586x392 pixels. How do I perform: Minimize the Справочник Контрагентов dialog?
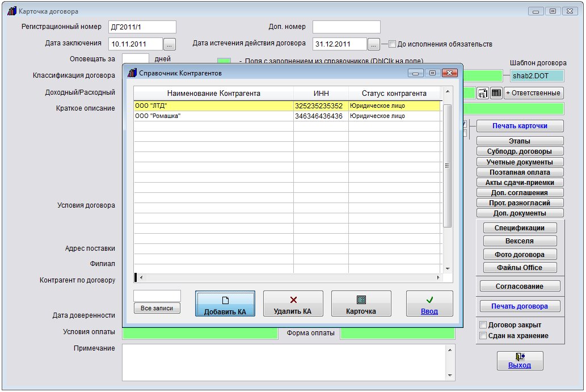coord(415,73)
